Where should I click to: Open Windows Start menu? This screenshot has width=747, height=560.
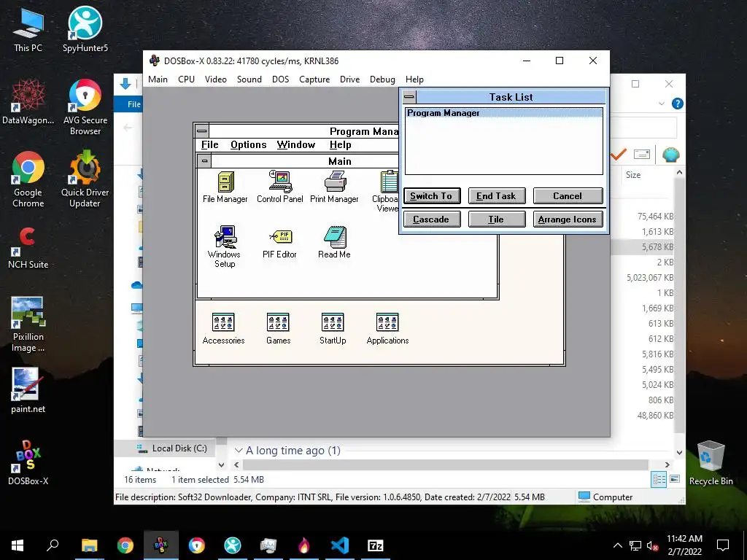coord(18,545)
